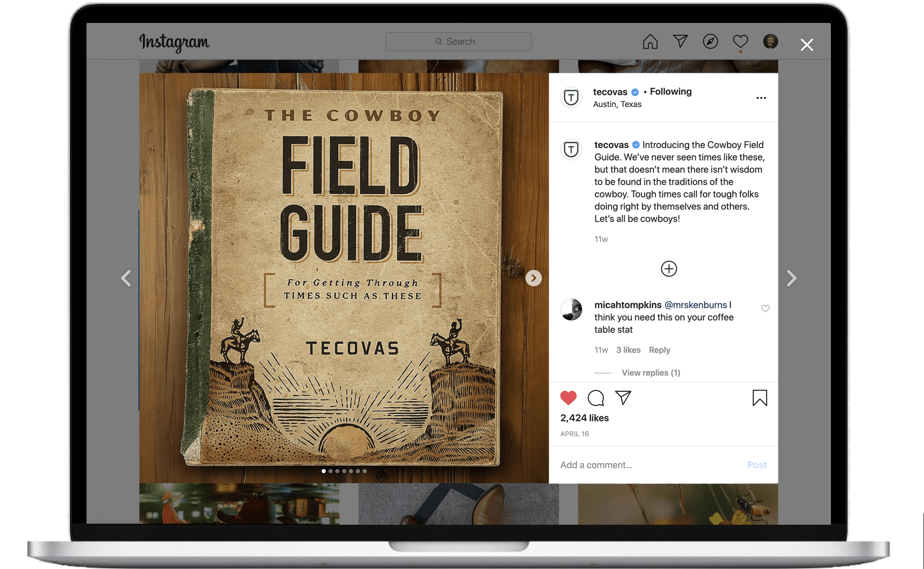Open micahtompkins username link

628,305
